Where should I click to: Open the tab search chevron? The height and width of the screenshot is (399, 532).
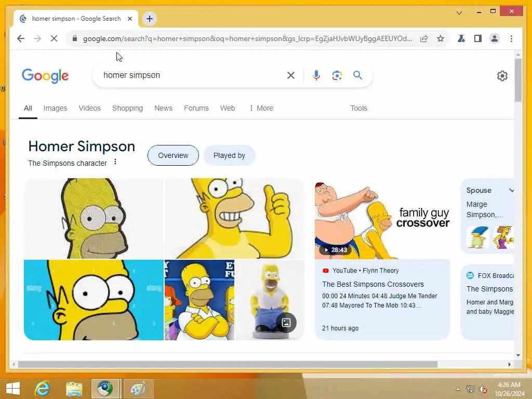click(459, 13)
